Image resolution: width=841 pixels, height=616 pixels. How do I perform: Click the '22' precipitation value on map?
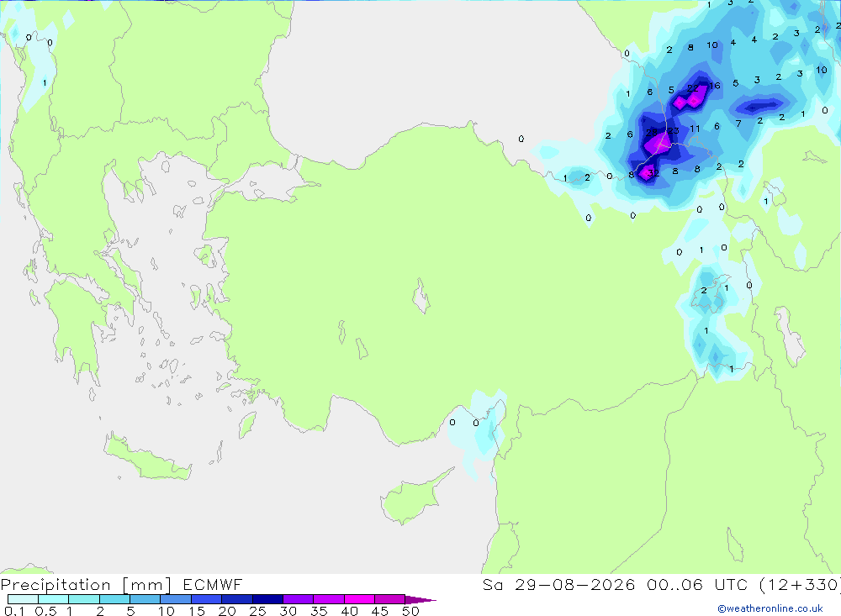tap(693, 88)
